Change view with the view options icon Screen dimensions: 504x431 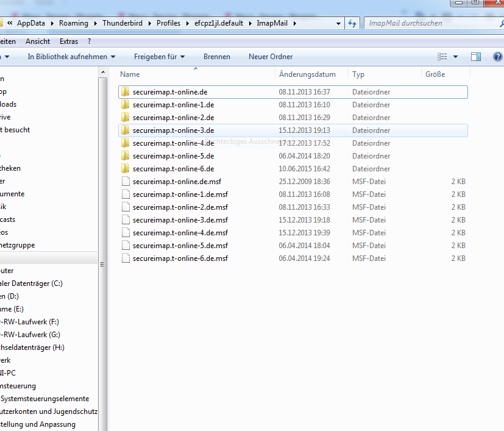pyautogui.click(x=442, y=57)
